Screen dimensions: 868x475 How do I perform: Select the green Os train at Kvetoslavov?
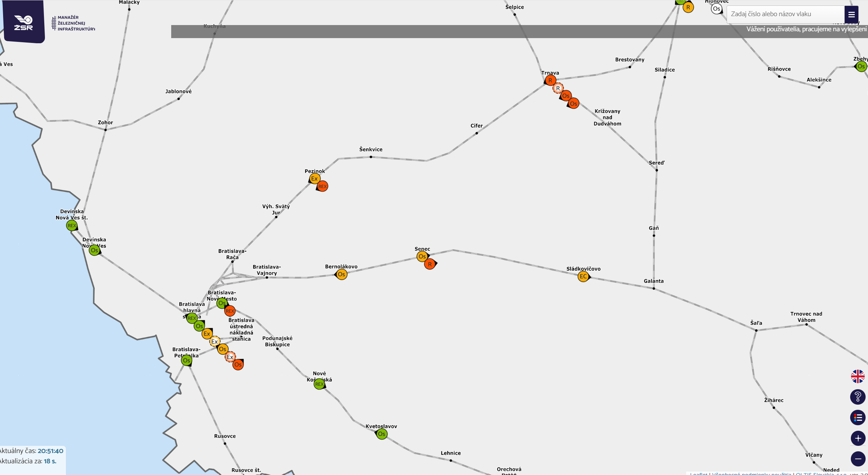(x=382, y=434)
